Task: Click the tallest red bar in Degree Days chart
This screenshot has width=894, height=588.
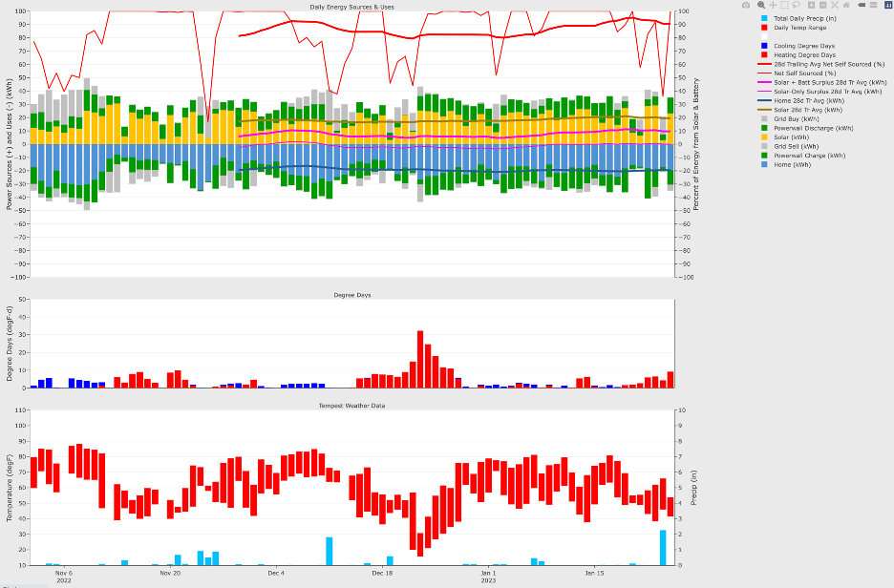Action: point(419,359)
